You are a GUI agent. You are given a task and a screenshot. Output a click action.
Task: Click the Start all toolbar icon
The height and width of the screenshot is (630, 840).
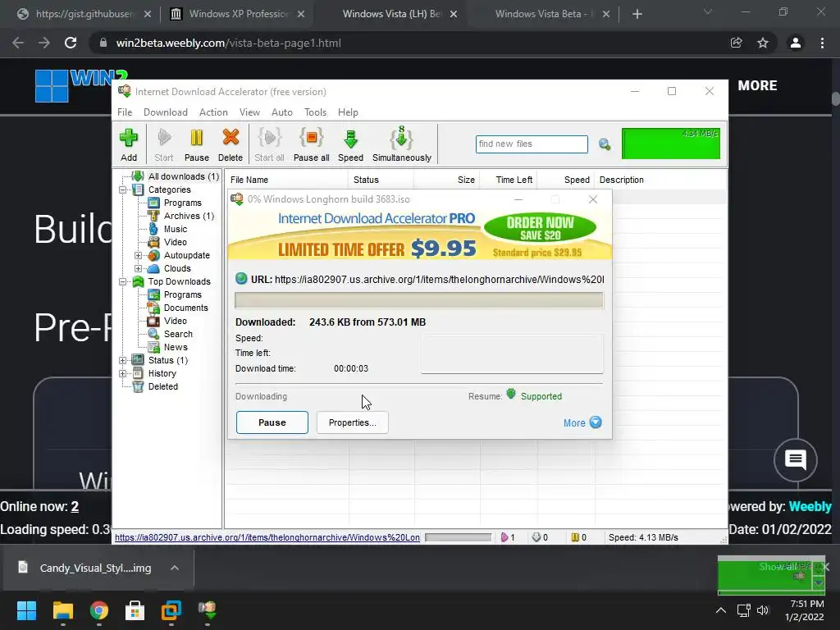[x=269, y=144]
